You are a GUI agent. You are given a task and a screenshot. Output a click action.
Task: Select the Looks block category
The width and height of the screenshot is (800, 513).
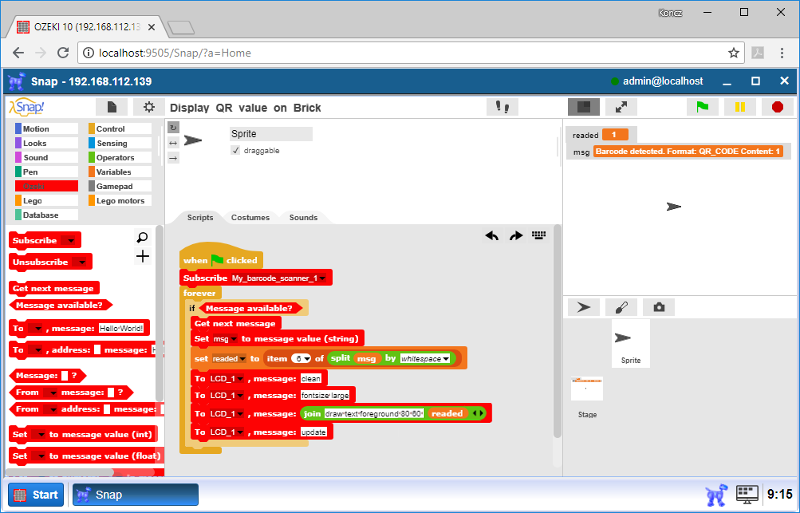pyautogui.click(x=46, y=143)
